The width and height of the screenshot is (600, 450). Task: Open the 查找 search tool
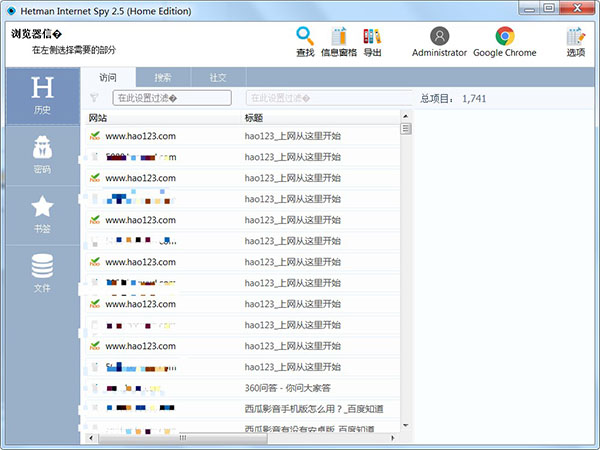point(305,41)
